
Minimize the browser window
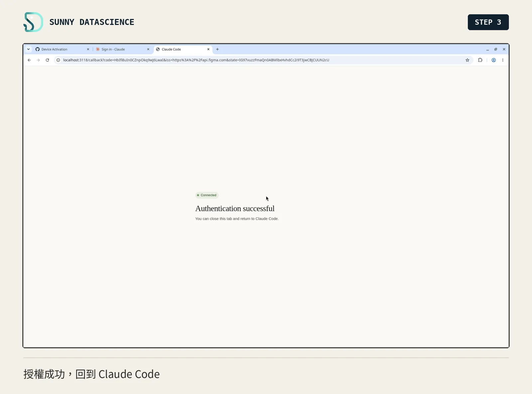tap(488, 50)
